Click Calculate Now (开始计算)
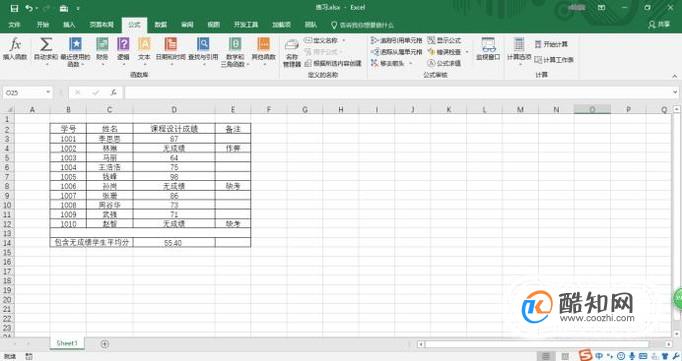 pos(551,44)
